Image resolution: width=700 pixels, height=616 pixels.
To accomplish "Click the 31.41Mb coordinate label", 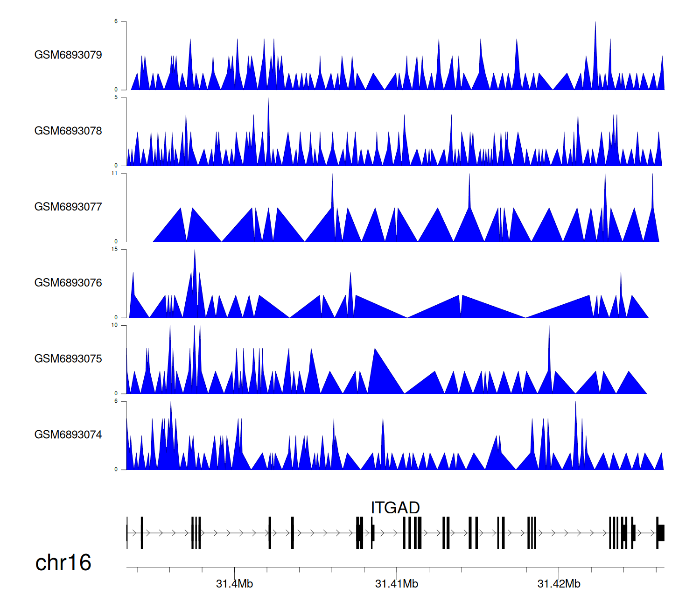I will point(397,584).
